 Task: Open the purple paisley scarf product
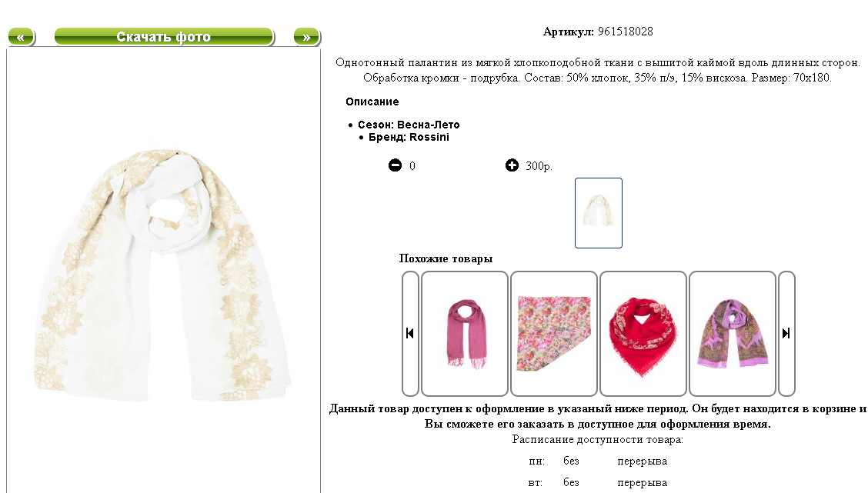point(733,333)
